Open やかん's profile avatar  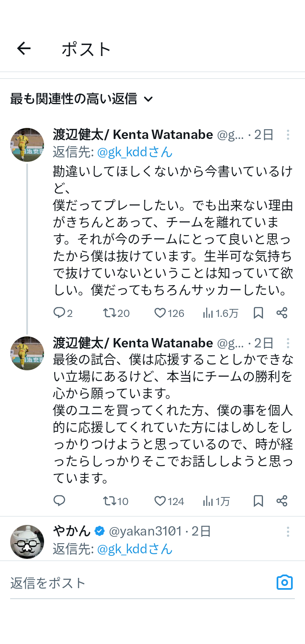pos(27,541)
